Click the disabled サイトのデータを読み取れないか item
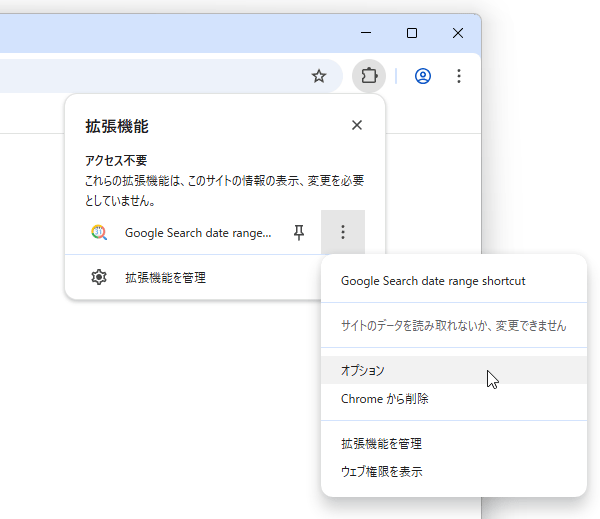 [454, 325]
